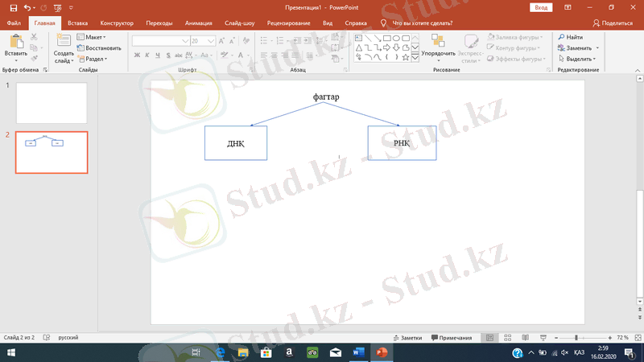The height and width of the screenshot is (362, 644).
Task: Click the Paste clipboard icon
Action: [16, 42]
